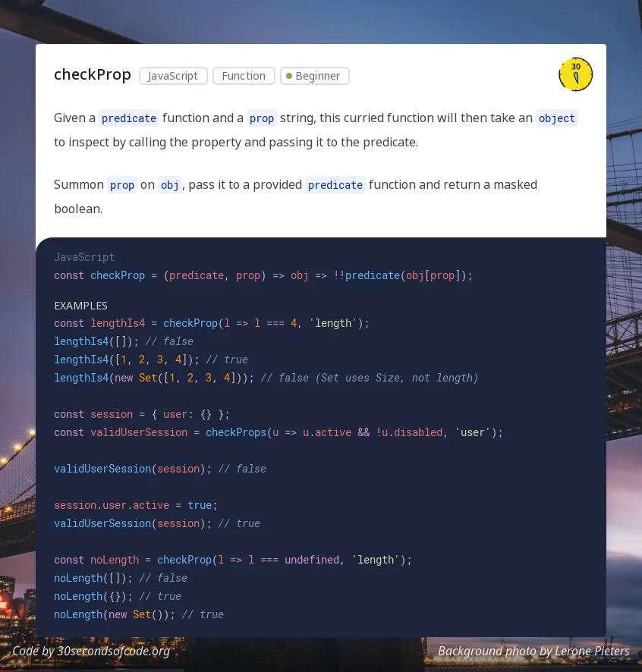Click the inline object code chip

[556, 118]
